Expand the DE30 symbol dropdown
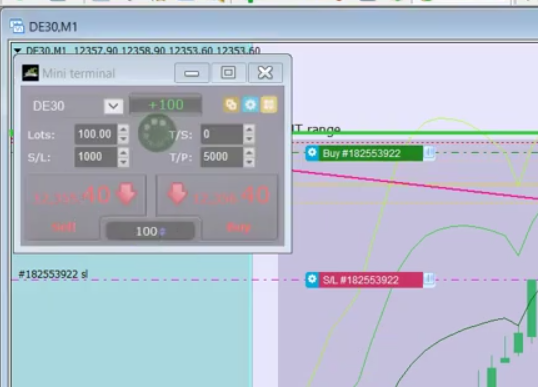Viewport: 538px width, 387px height. click(x=114, y=106)
